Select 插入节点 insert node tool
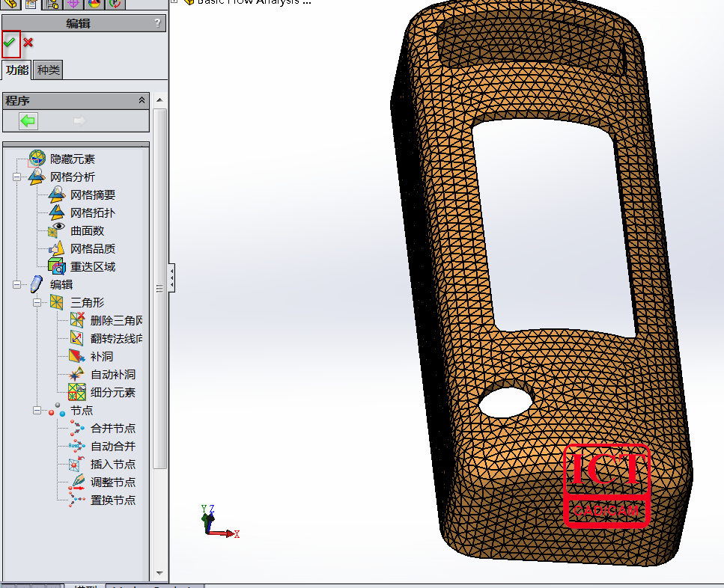The image size is (724, 588). click(112, 464)
